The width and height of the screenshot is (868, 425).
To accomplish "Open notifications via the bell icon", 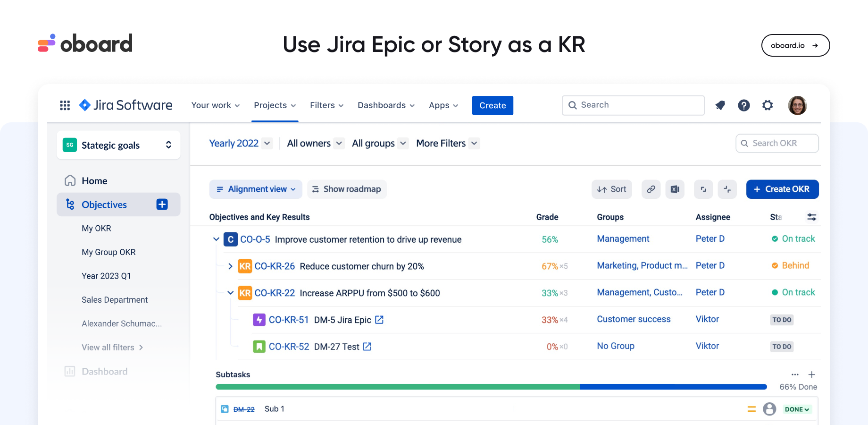I will 720,105.
